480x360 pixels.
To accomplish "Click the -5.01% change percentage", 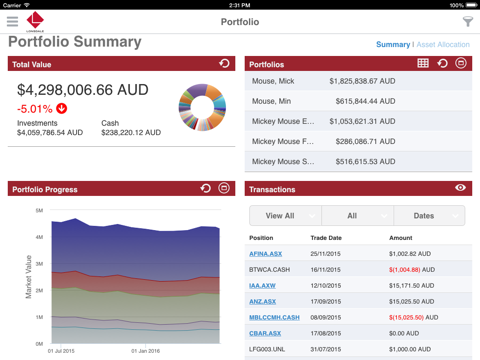I will (x=35, y=109).
